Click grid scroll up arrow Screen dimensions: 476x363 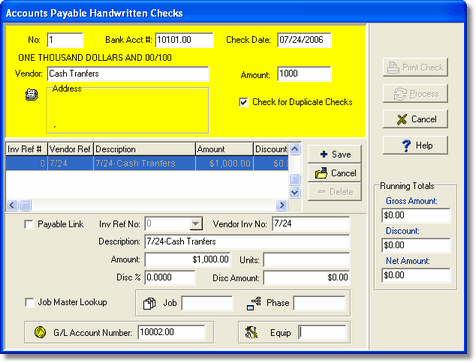(295, 149)
